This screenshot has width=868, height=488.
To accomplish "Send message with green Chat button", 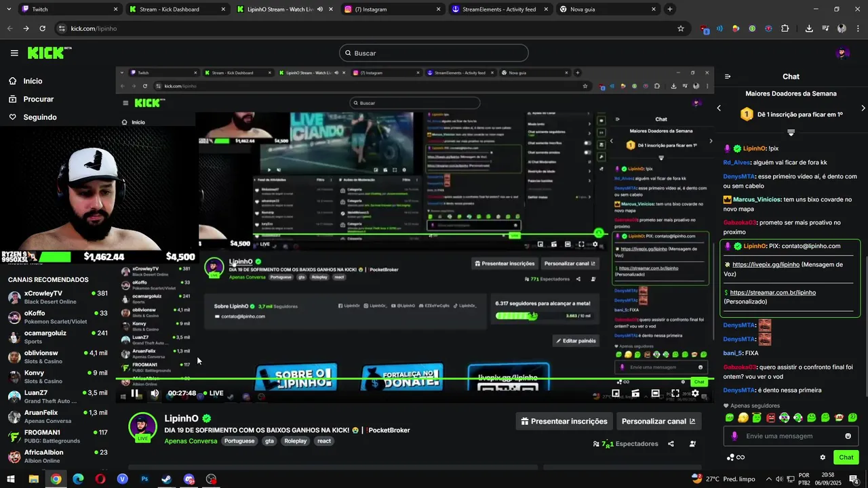I will [846, 457].
